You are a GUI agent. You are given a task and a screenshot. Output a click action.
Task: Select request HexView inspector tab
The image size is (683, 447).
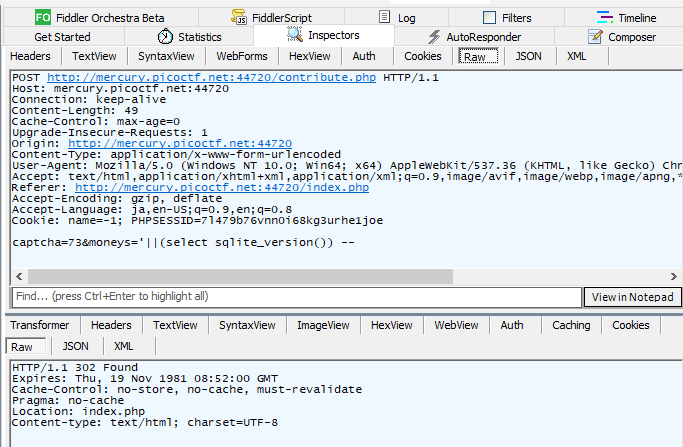(x=310, y=56)
